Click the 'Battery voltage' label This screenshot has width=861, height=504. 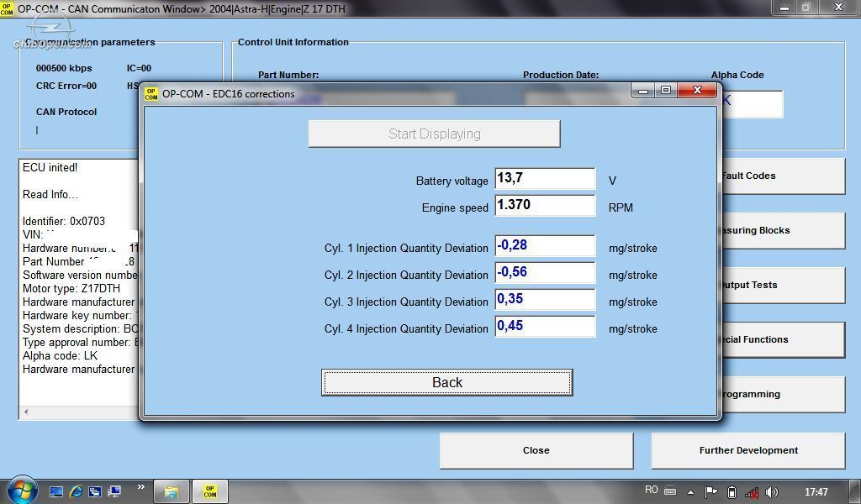click(x=452, y=181)
